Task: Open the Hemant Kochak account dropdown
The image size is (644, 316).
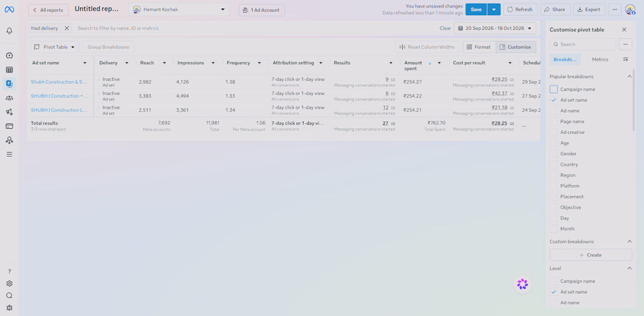Action: (x=179, y=9)
